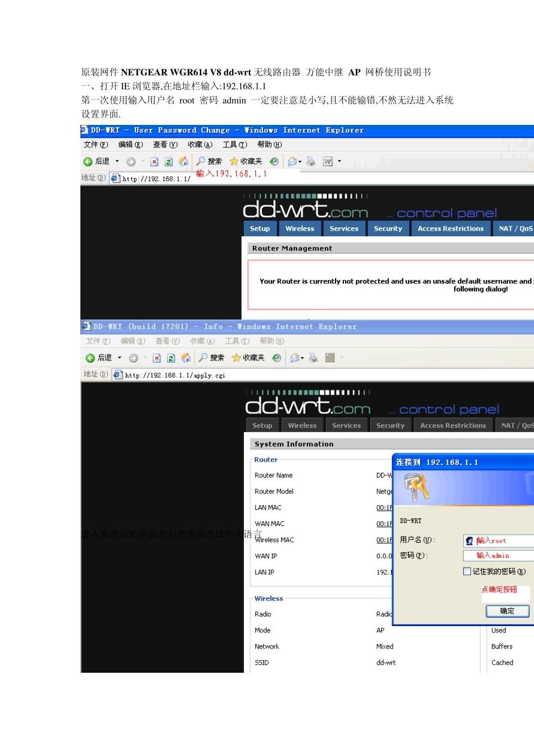Image resolution: width=534 pixels, height=756 pixels.
Task: Click the 确定 button in the login dialog
Action: pos(508,611)
